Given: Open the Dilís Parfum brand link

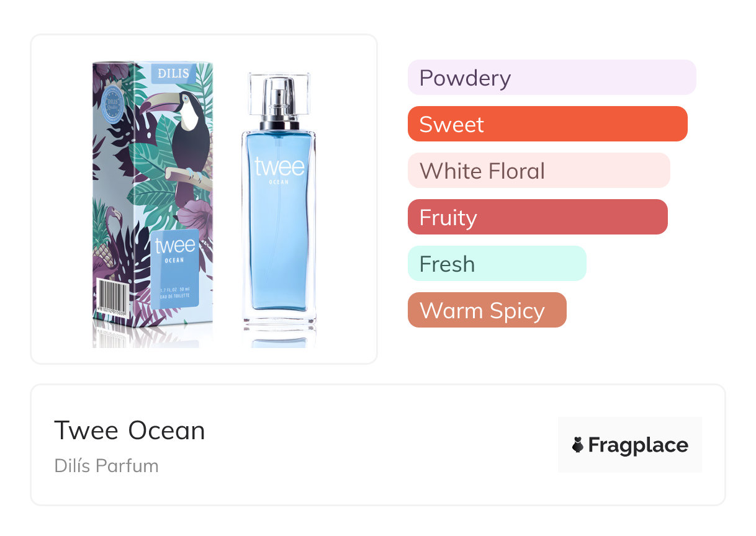Looking at the screenshot, I should point(106,465).
